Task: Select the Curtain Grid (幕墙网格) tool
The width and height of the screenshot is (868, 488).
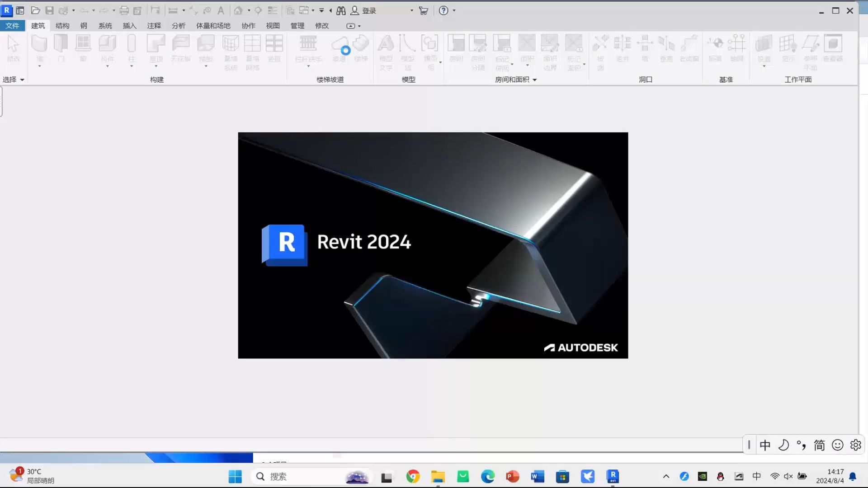Action: click(252, 53)
